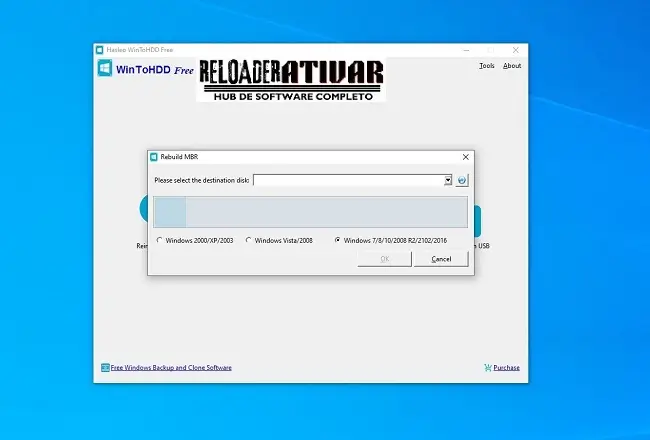Click the Purchase link
Viewport: 650px width, 440px height.
coord(507,367)
